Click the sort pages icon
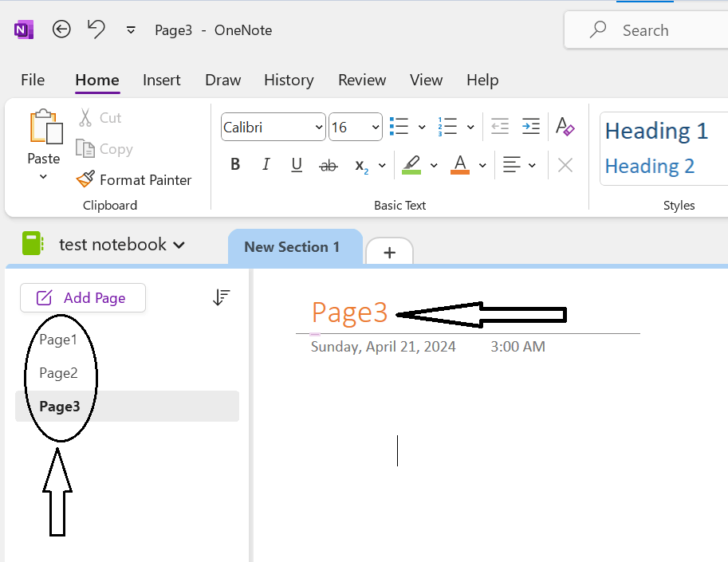This screenshot has height=562, width=728. pos(221,297)
